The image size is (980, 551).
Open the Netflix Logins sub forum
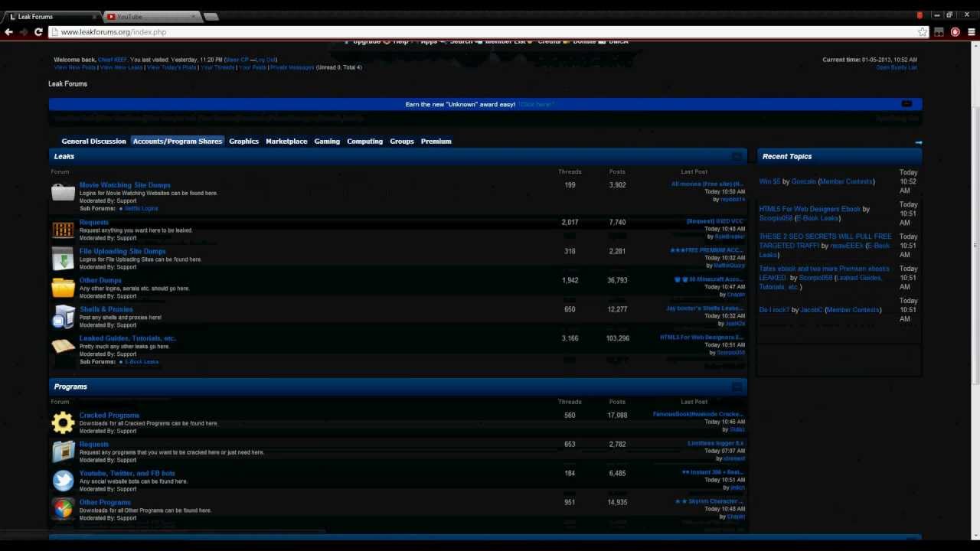coord(142,208)
